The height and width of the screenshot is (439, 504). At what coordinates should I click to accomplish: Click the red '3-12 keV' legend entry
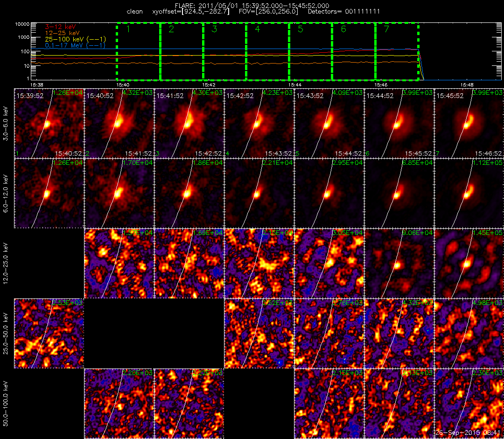point(60,27)
